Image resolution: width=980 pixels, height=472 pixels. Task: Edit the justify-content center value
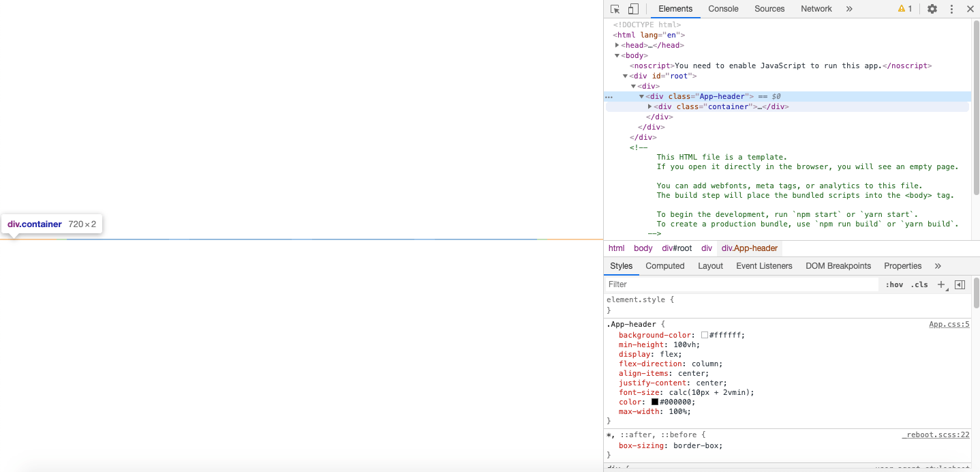[x=709, y=383]
